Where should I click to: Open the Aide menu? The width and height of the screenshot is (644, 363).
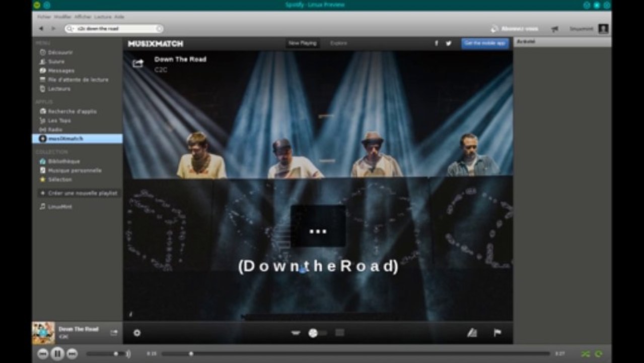[x=119, y=17]
